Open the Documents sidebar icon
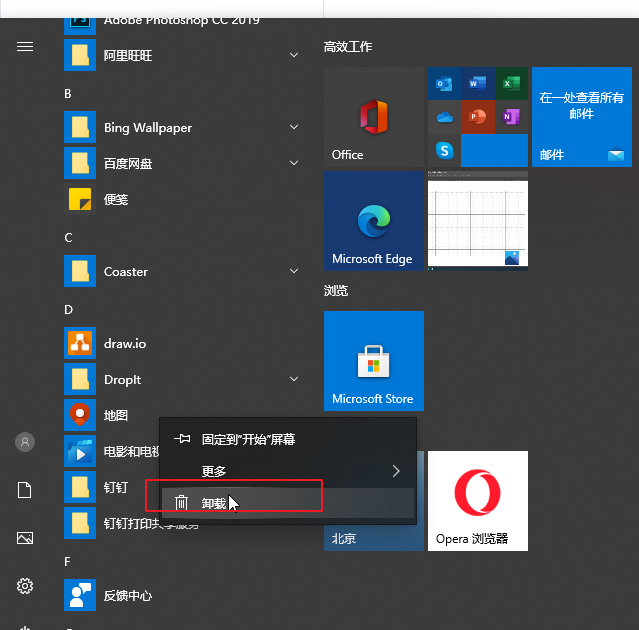The image size is (639, 630). click(24, 490)
